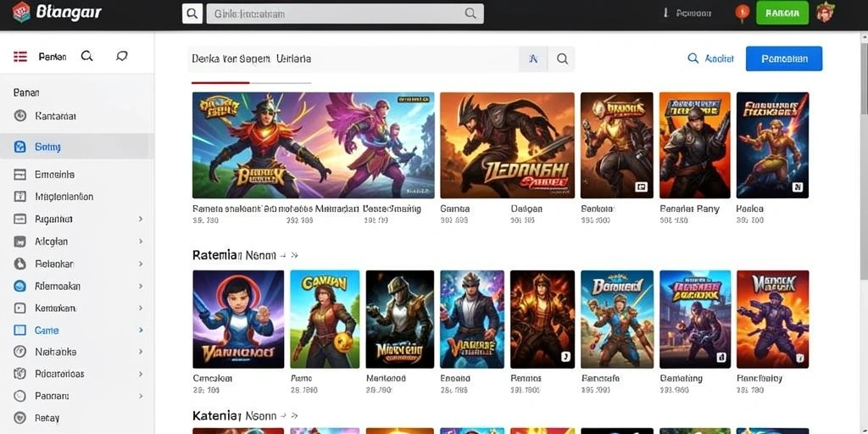Click the Btangair logo icon in header
This screenshot has height=434, width=868.
pyautogui.click(x=21, y=11)
